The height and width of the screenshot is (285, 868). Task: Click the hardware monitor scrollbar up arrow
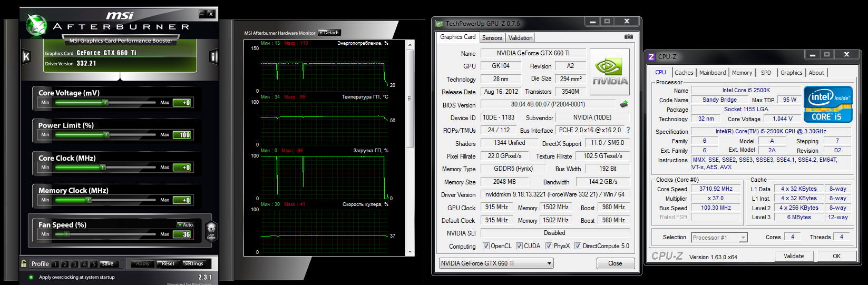pyautogui.click(x=410, y=45)
